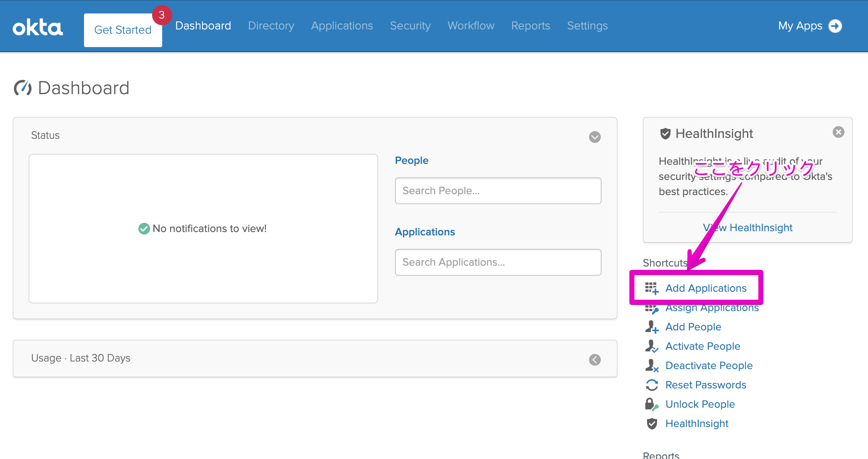Click the Deactivate People shortcut
The height and width of the screenshot is (459, 868).
pos(709,366)
